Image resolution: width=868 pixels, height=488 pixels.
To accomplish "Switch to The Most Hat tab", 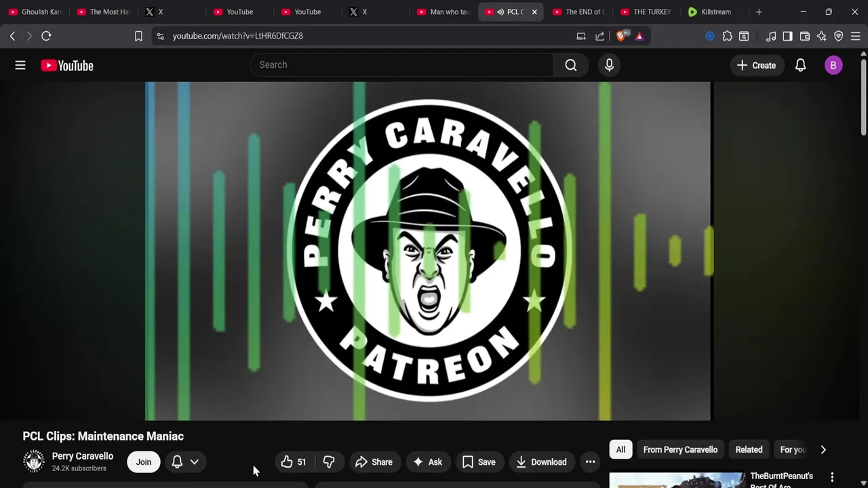I will point(103,12).
